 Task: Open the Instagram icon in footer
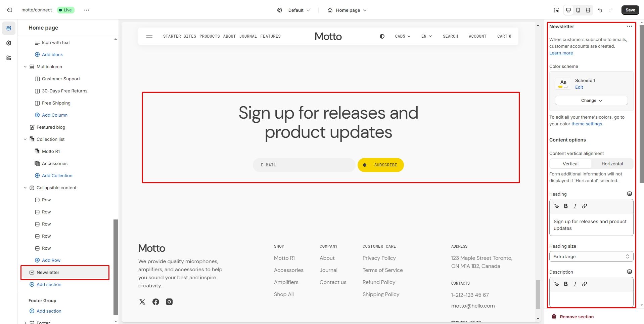pyautogui.click(x=169, y=302)
